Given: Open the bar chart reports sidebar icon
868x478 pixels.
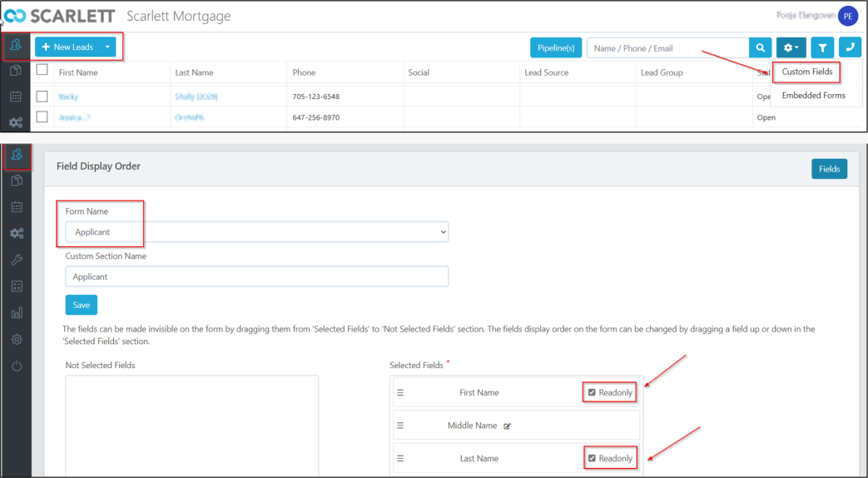Looking at the screenshot, I should (16, 313).
